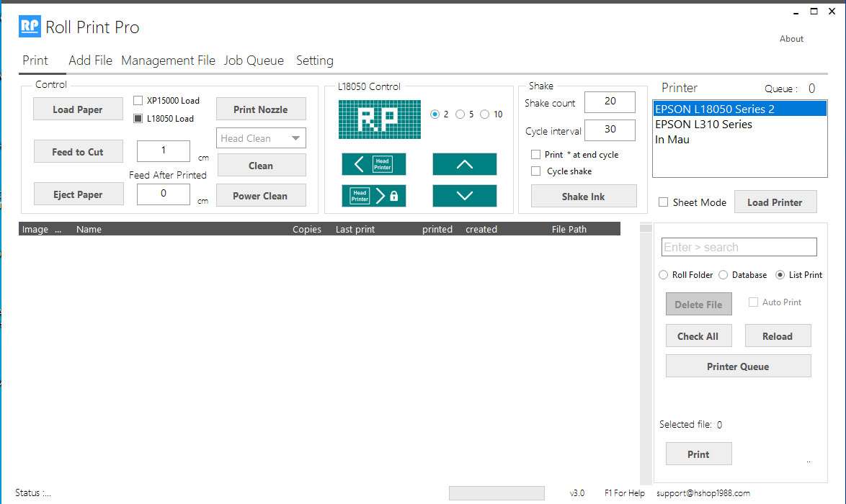Click the Enter search input field
Image resolution: width=846 pixels, height=504 pixels.
[x=739, y=247]
